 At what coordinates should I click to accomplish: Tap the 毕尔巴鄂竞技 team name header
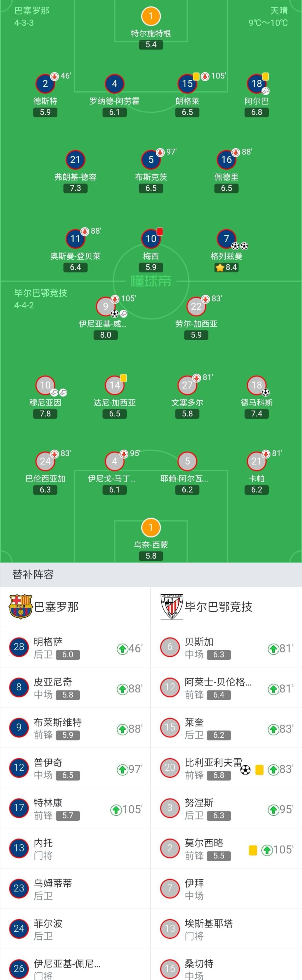(219, 607)
